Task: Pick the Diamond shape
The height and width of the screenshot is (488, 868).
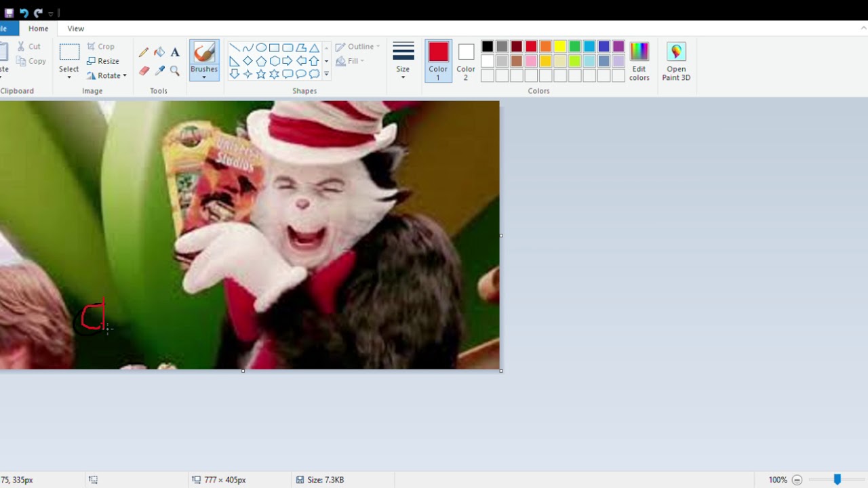Action: (x=248, y=61)
